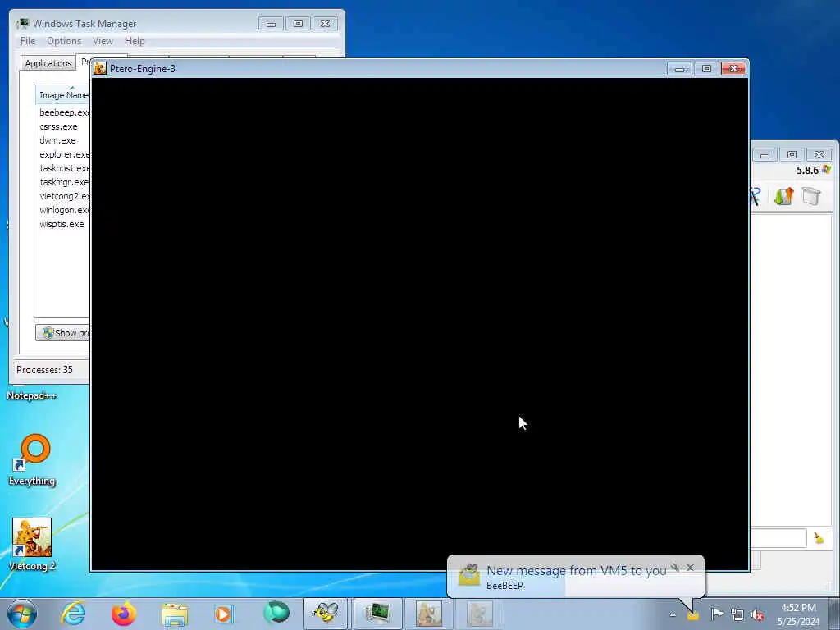Open notification options wrench icon
This screenshot has width=840, height=630.
pos(676,568)
